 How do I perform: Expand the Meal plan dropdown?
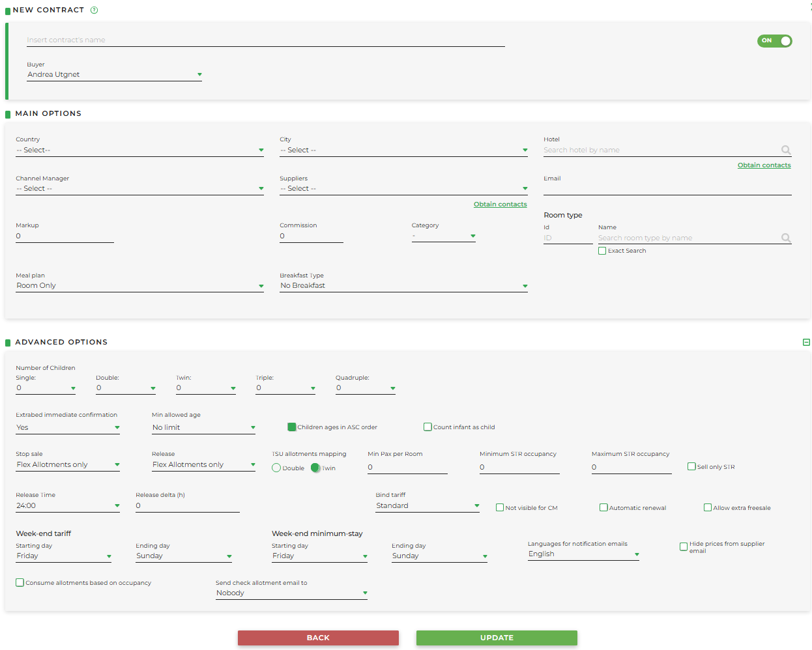coord(139,286)
